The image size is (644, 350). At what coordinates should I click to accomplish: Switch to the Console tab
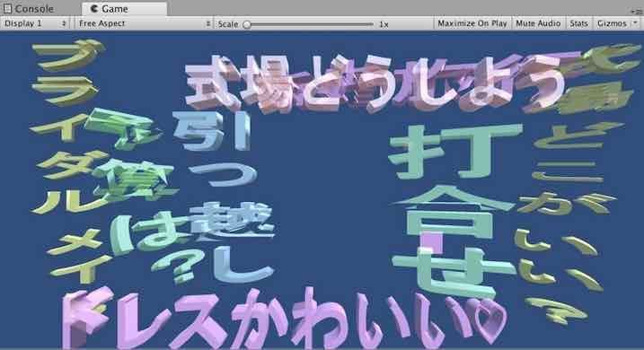[29, 9]
